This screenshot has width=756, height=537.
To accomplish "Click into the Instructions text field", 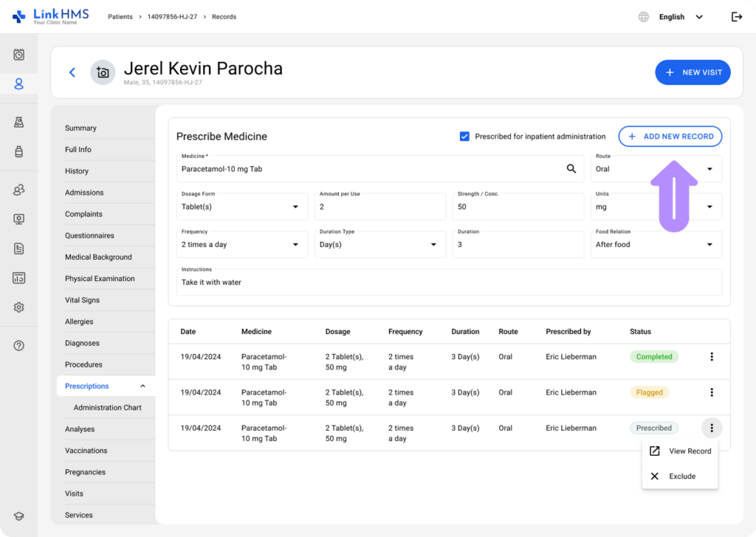I will pyautogui.click(x=449, y=282).
